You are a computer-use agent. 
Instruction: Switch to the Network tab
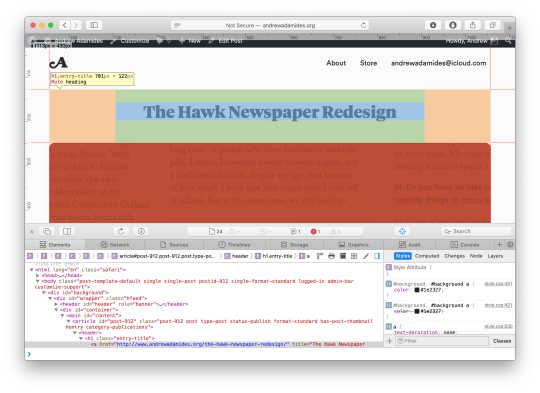pyautogui.click(x=115, y=245)
